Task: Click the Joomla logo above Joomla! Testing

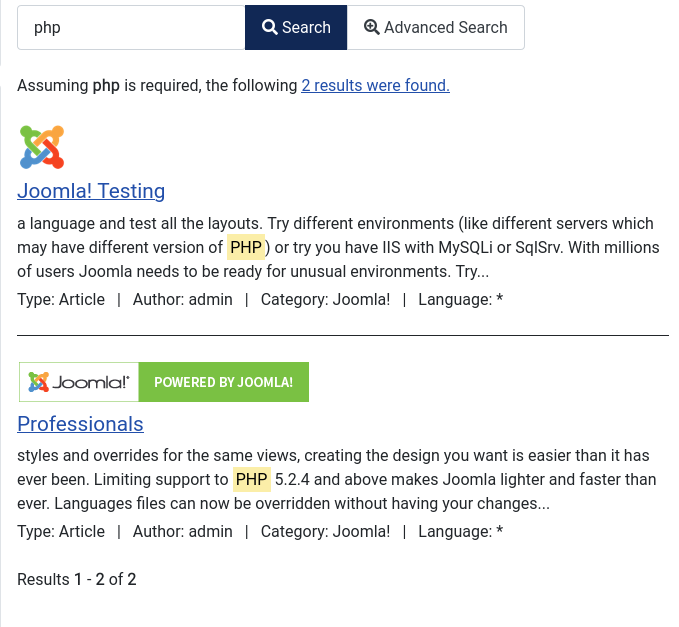Action: (42, 148)
